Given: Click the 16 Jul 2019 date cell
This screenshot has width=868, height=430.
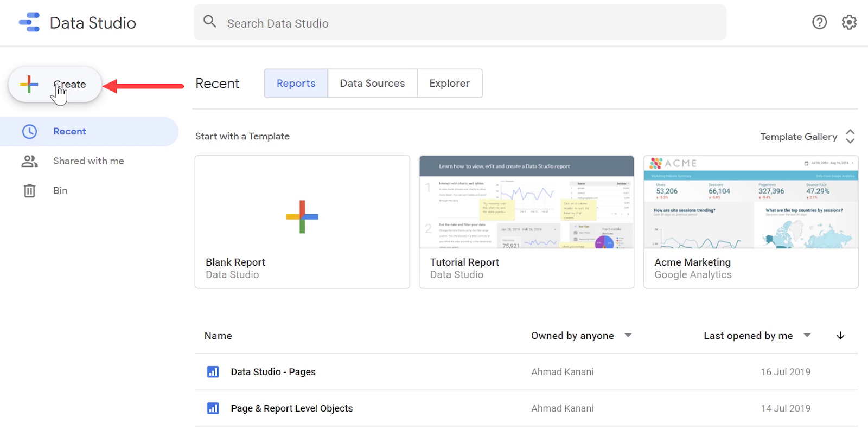Looking at the screenshot, I should [x=786, y=372].
